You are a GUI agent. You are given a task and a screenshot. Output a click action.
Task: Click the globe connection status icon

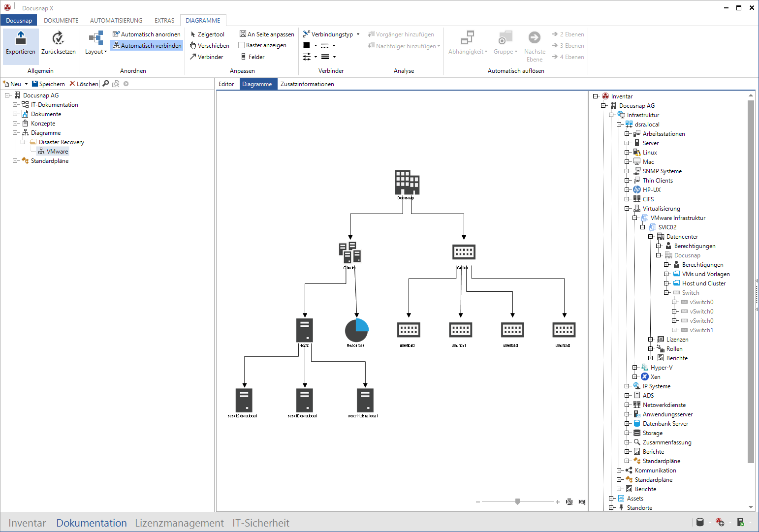(x=720, y=522)
